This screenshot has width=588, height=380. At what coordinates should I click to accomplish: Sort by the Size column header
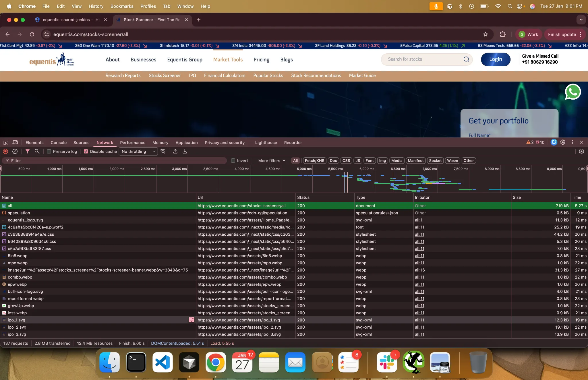tap(540, 197)
